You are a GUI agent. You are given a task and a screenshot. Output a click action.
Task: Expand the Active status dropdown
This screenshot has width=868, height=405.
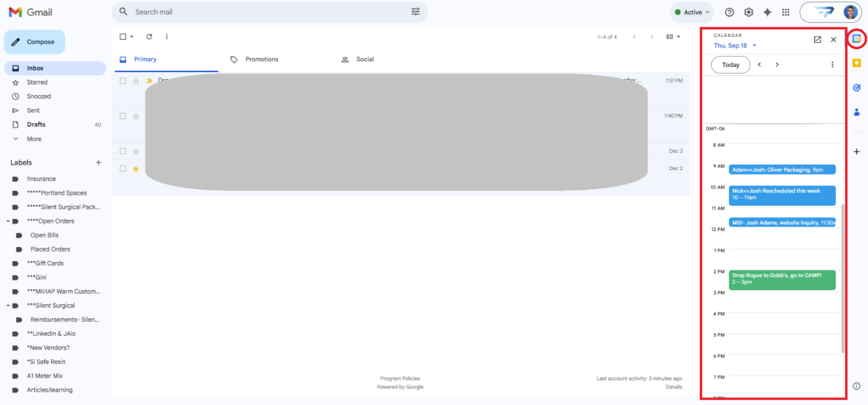tap(692, 12)
